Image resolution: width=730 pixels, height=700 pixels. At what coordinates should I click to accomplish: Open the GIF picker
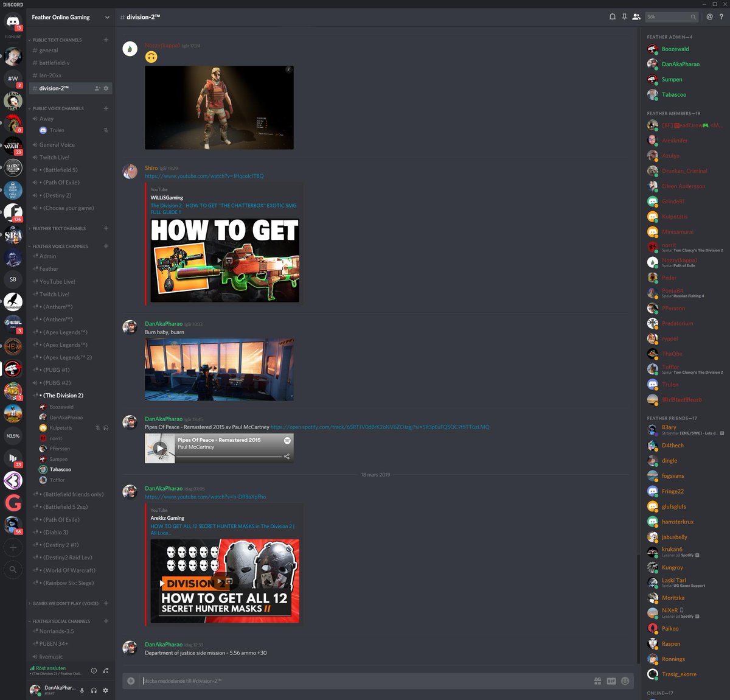point(611,681)
